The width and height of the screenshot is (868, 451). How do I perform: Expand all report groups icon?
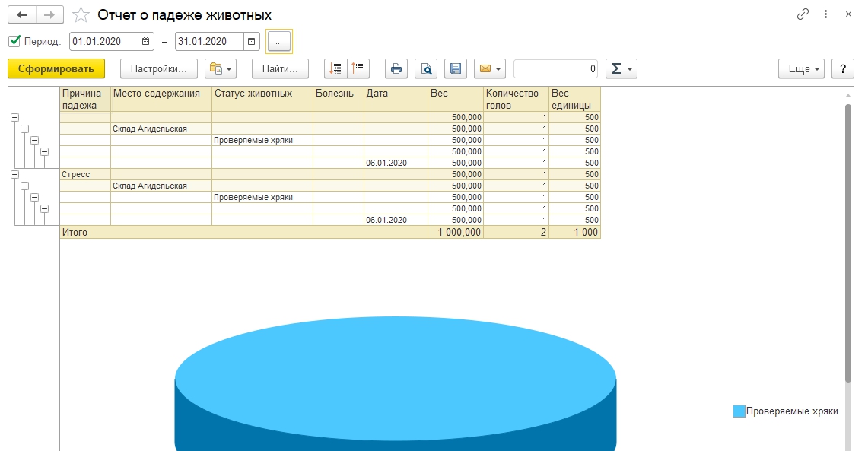click(x=335, y=68)
